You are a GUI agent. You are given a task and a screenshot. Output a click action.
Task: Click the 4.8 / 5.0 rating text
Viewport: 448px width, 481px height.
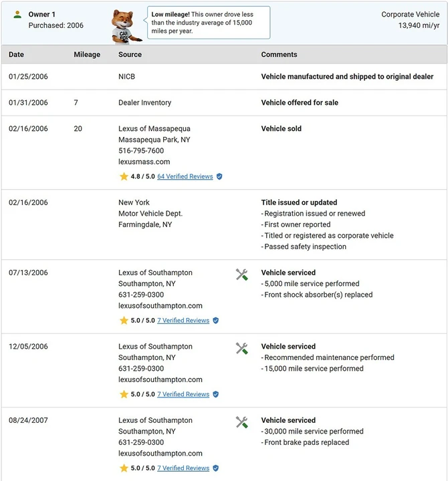click(143, 176)
